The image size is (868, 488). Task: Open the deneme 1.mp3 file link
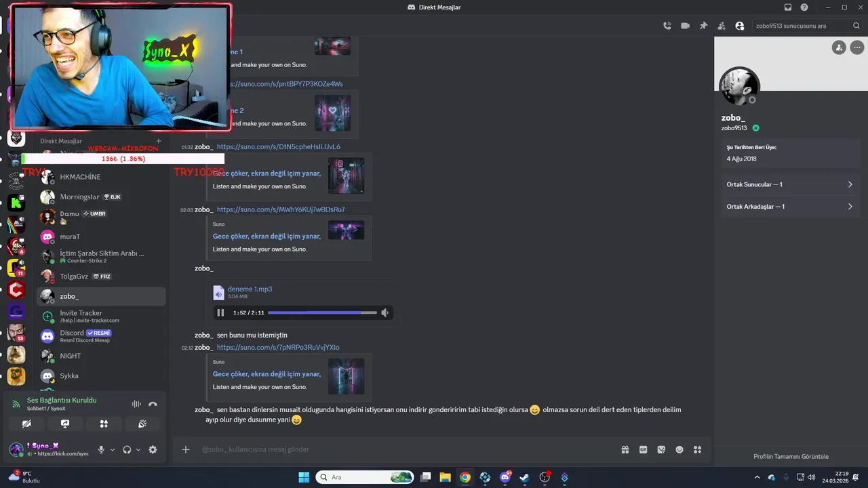[x=250, y=289]
